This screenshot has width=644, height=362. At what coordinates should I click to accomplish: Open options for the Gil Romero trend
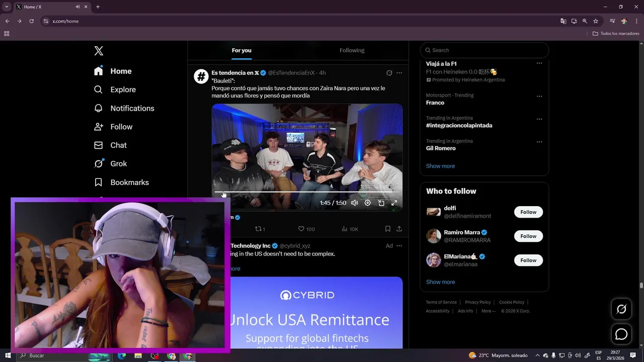click(x=539, y=142)
